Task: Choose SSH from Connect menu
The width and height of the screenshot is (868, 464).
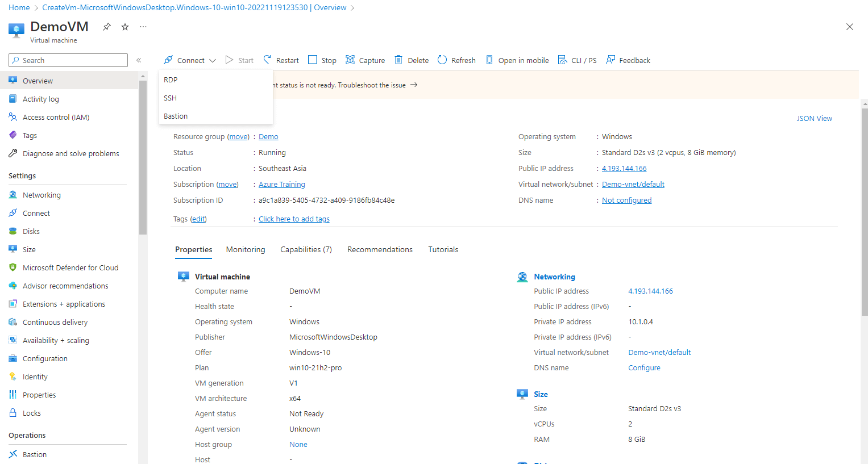Action: pos(216,98)
